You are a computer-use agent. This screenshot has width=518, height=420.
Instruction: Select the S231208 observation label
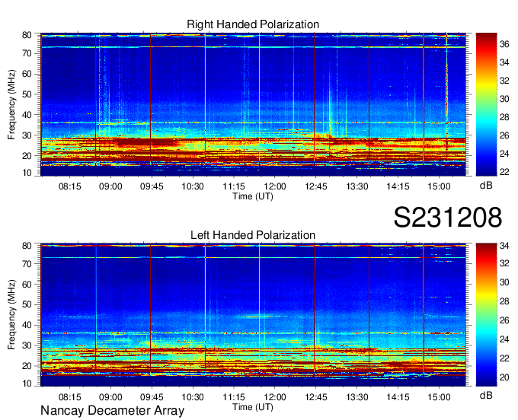[x=448, y=217]
